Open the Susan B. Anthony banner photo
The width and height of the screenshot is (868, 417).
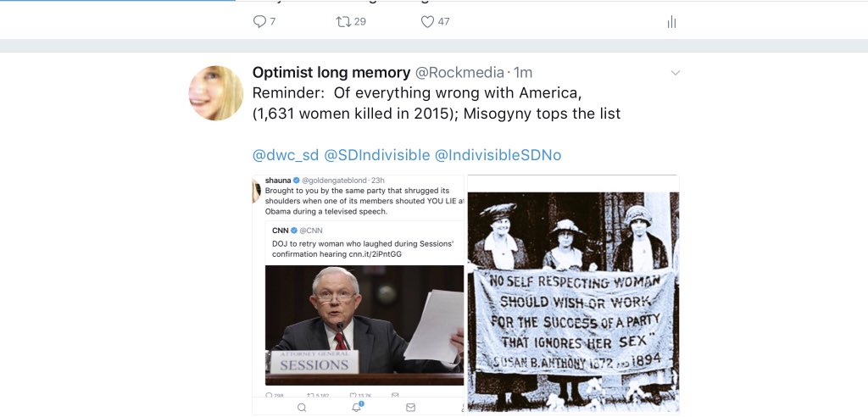[574, 294]
